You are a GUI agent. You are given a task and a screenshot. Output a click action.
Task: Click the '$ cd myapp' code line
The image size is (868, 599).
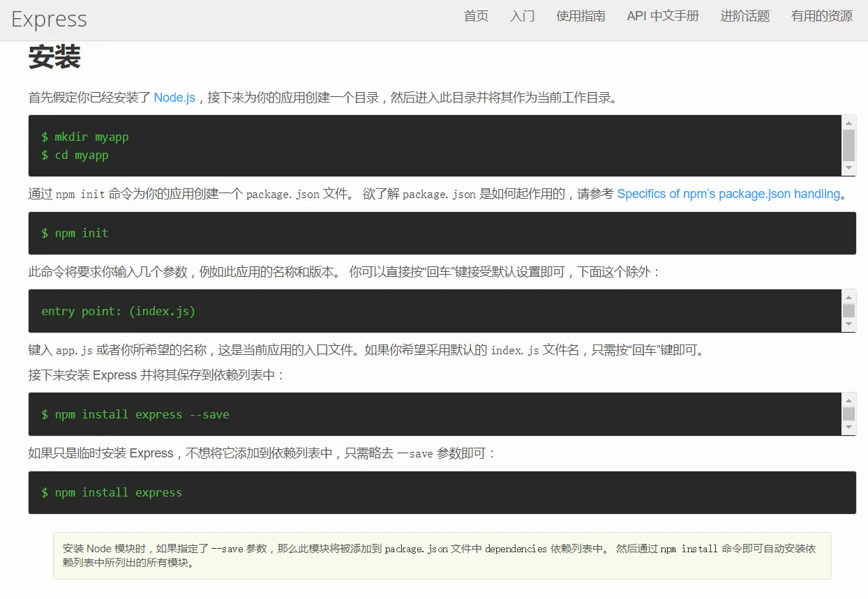[x=75, y=155]
